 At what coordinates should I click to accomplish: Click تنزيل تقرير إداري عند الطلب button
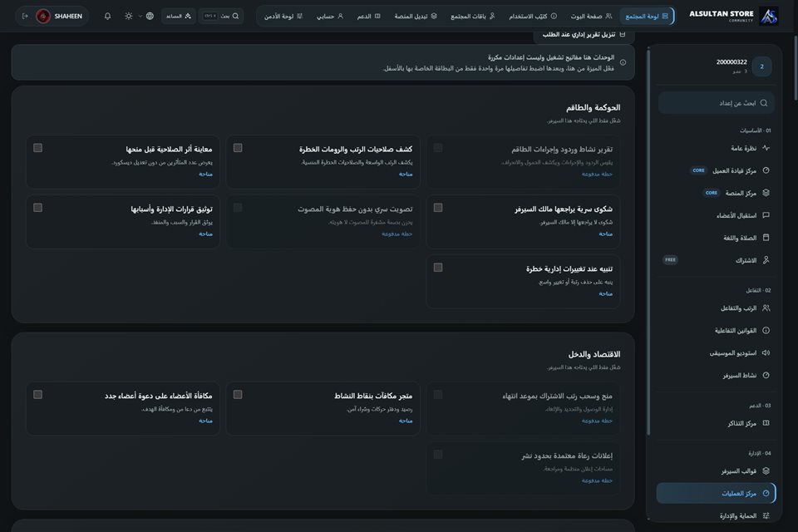point(584,35)
